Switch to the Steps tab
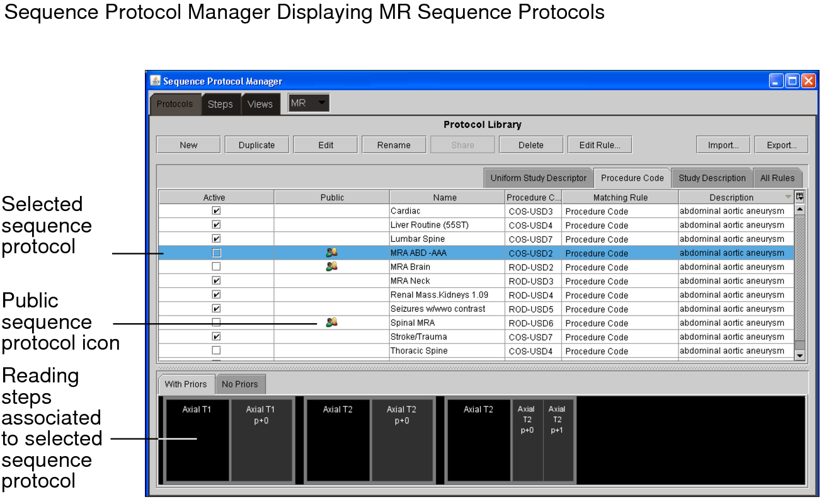The height and width of the screenshot is (504, 824). click(220, 104)
